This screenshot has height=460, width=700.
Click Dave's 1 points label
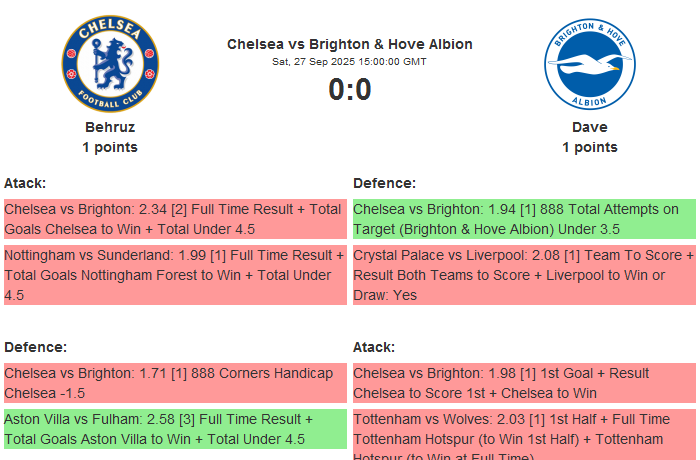[589, 147]
